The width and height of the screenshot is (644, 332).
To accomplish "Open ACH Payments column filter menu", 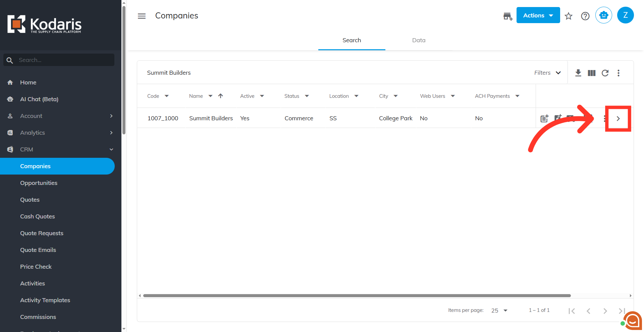I will tap(517, 96).
